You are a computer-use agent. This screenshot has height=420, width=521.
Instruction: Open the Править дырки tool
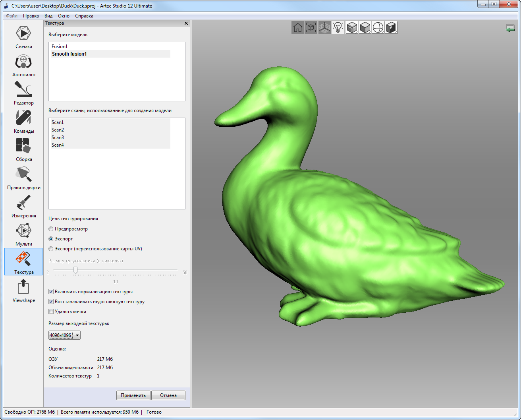(24, 175)
